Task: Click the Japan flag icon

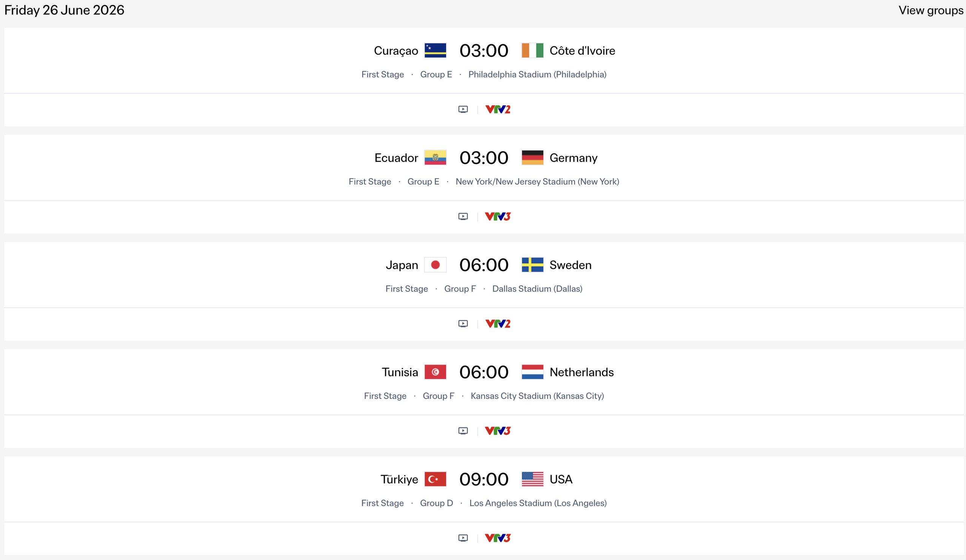Action: click(x=436, y=265)
